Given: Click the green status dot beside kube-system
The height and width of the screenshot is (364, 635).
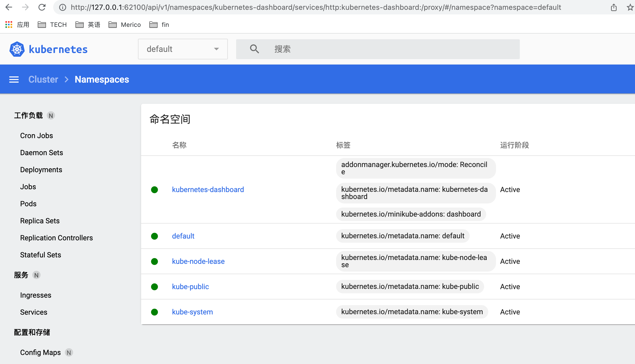Looking at the screenshot, I should coord(154,312).
